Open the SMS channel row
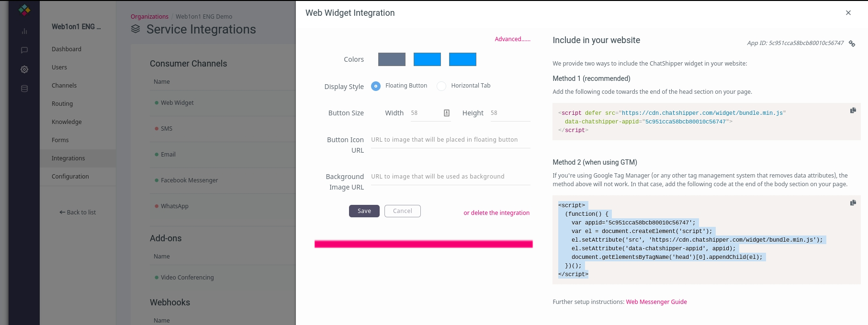Viewport: 868px width, 325px height. point(223,129)
